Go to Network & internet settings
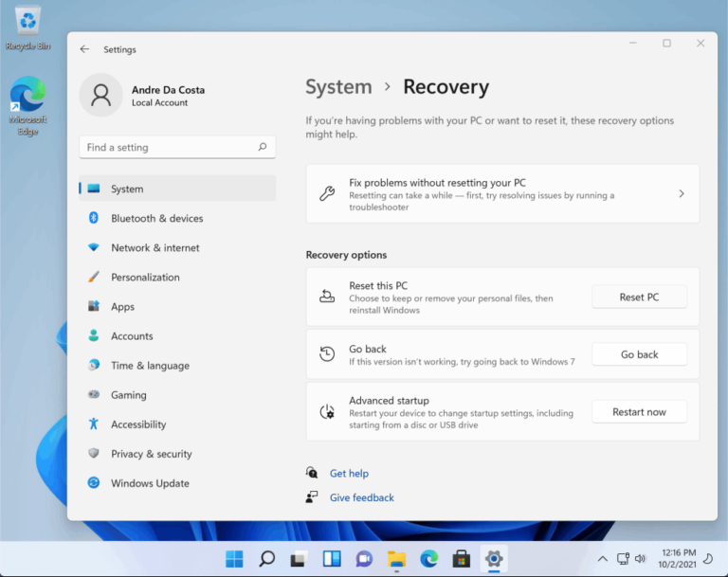 [178, 247]
